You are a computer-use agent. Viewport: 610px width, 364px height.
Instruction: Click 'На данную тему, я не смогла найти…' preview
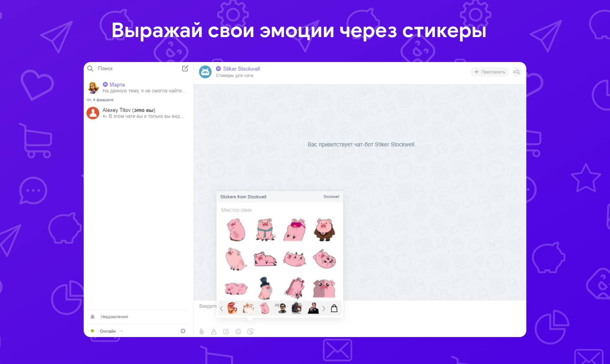click(x=144, y=91)
